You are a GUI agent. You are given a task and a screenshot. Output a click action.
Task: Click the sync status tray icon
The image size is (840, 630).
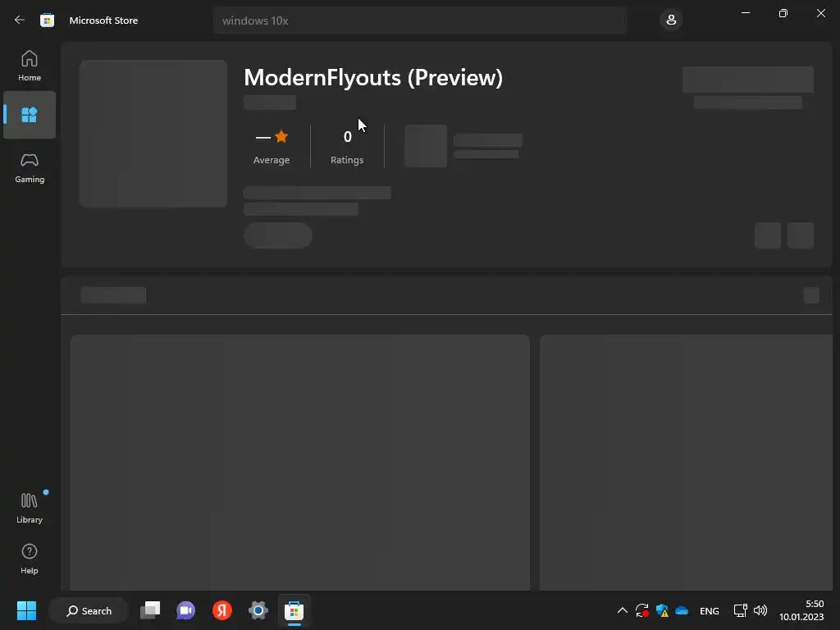(x=641, y=610)
